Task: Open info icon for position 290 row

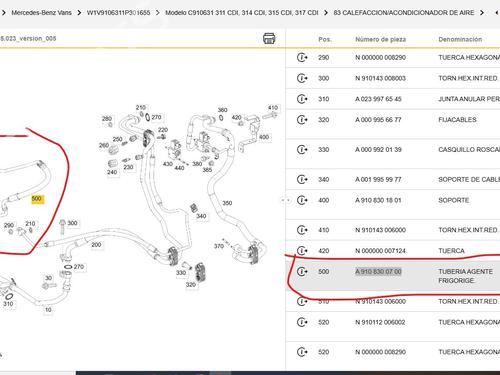Action: tap(302, 58)
